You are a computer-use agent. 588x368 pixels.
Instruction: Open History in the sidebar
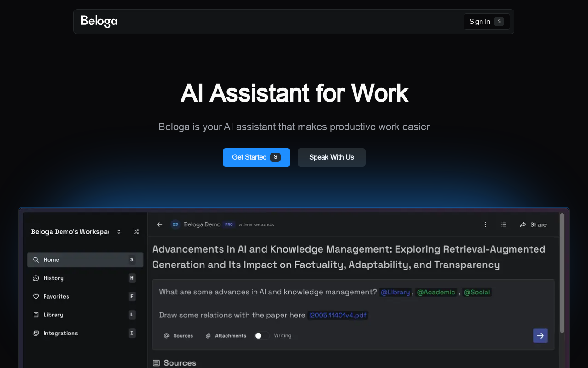pyautogui.click(x=85, y=278)
